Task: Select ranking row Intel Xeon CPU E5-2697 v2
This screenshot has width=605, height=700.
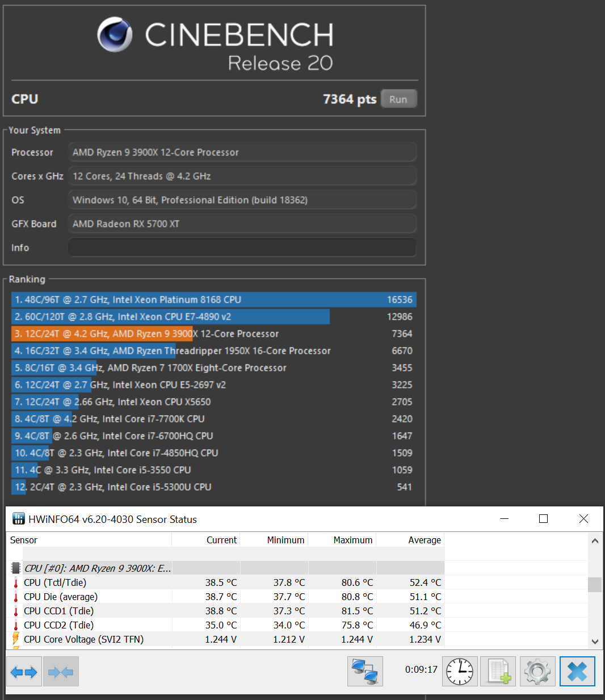Action: tap(214, 385)
